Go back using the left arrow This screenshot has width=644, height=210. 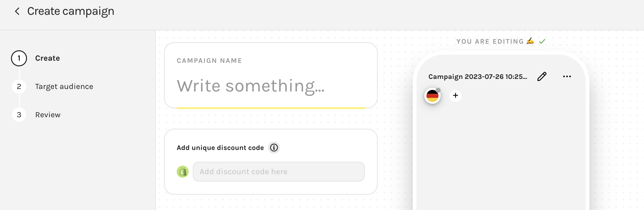(x=17, y=11)
